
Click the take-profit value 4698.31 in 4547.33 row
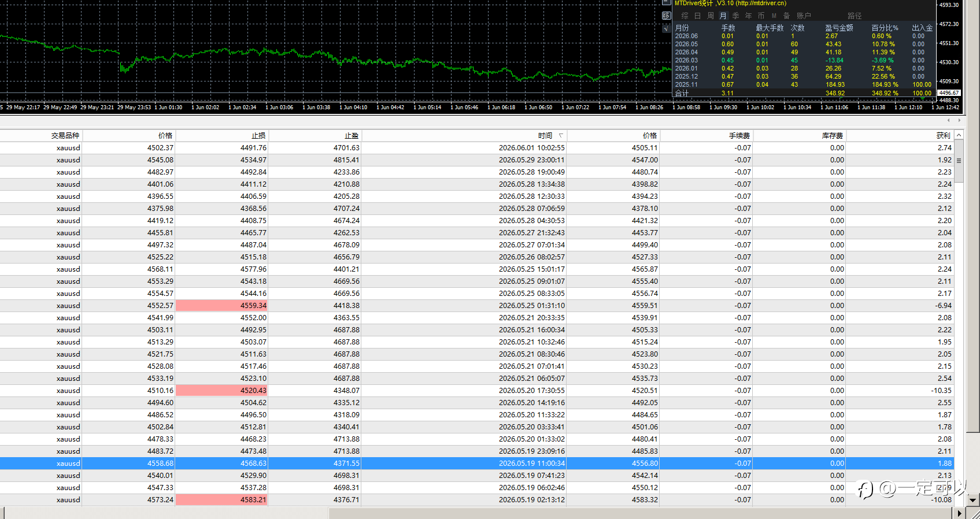pos(346,488)
